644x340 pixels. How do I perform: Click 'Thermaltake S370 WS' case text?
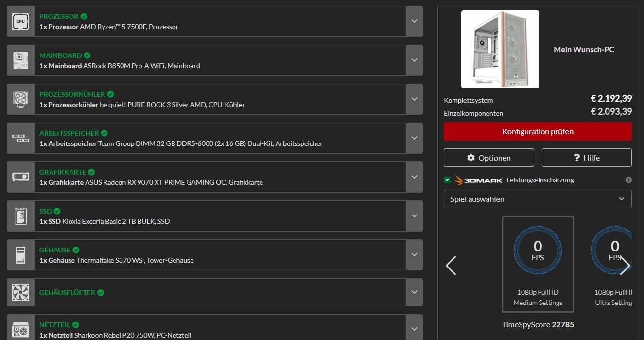tap(110, 260)
